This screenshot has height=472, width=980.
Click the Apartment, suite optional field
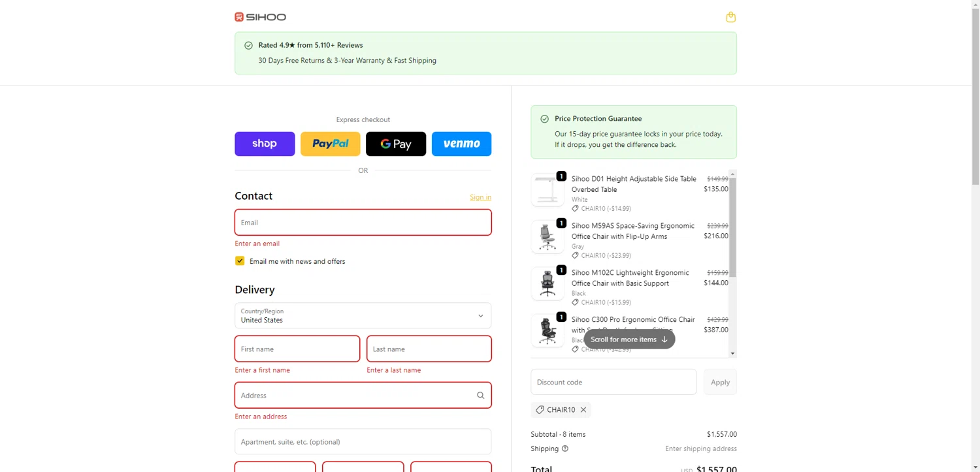(363, 441)
